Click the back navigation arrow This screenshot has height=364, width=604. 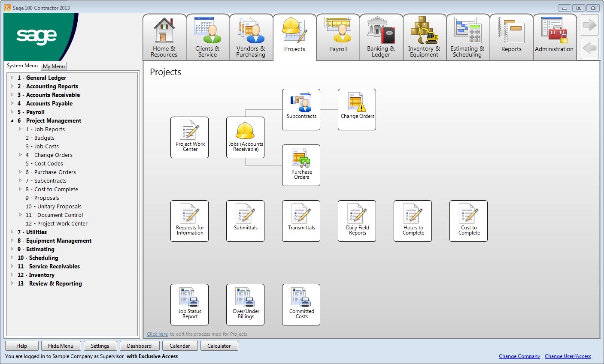click(x=590, y=48)
